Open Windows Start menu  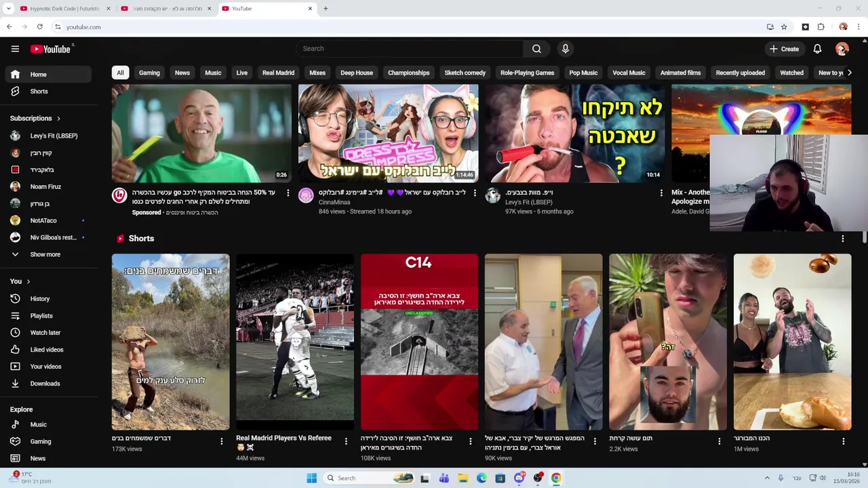[x=311, y=478]
